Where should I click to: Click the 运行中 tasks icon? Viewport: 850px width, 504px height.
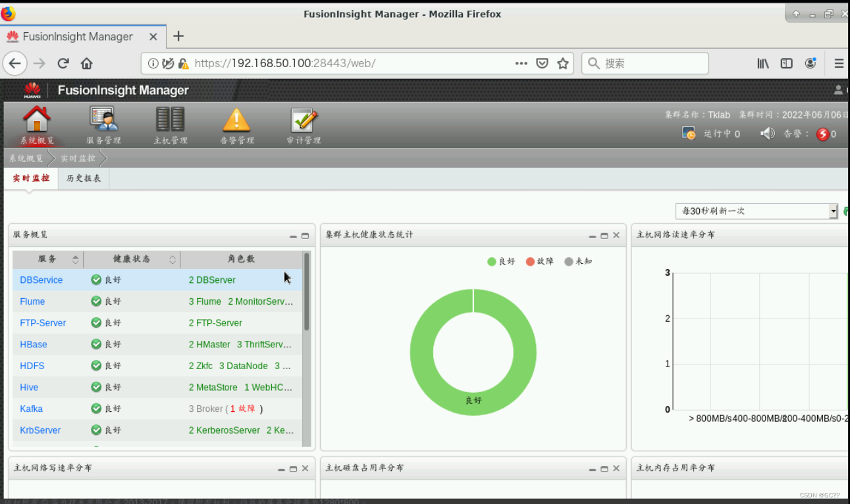click(x=689, y=134)
